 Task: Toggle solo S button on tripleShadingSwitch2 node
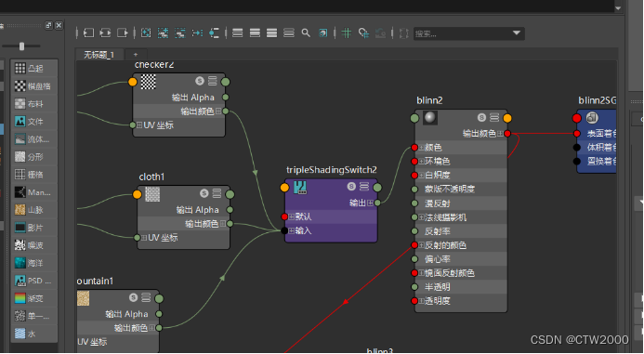coord(351,187)
